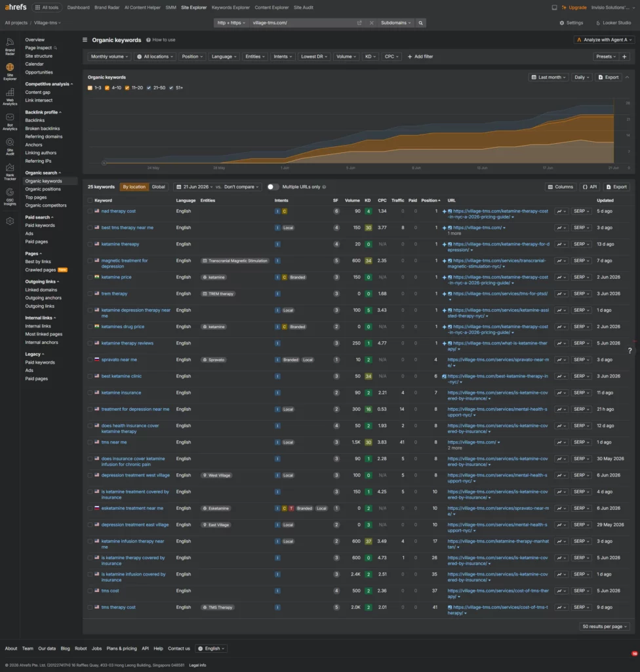This screenshot has width=640, height=672.
Task: Click the target URL input field
Action: (x=302, y=23)
